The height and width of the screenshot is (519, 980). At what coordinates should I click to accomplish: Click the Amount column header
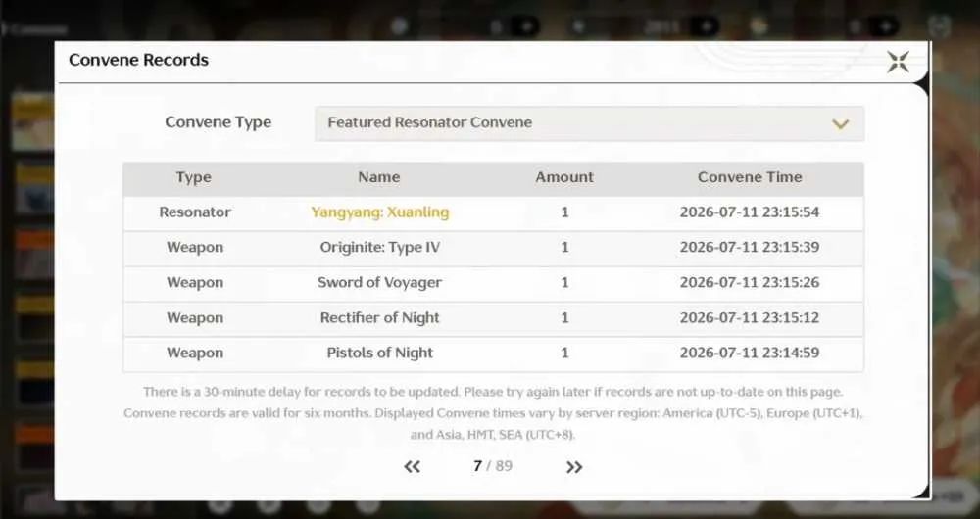pyautogui.click(x=564, y=177)
